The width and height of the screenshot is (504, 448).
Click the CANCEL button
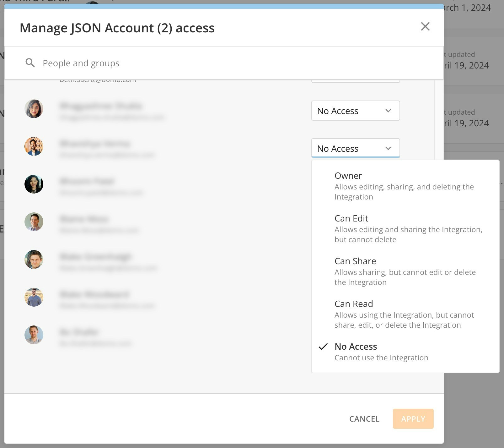(364, 419)
